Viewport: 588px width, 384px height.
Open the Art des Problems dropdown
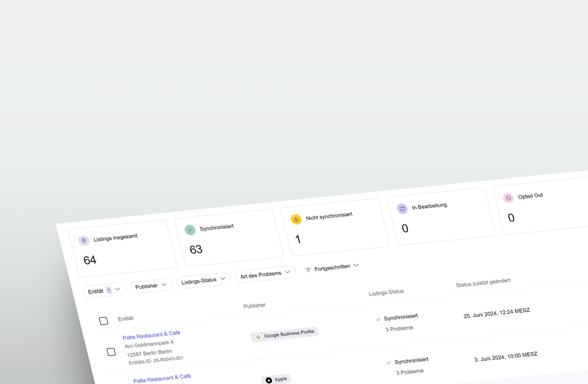[x=265, y=274]
